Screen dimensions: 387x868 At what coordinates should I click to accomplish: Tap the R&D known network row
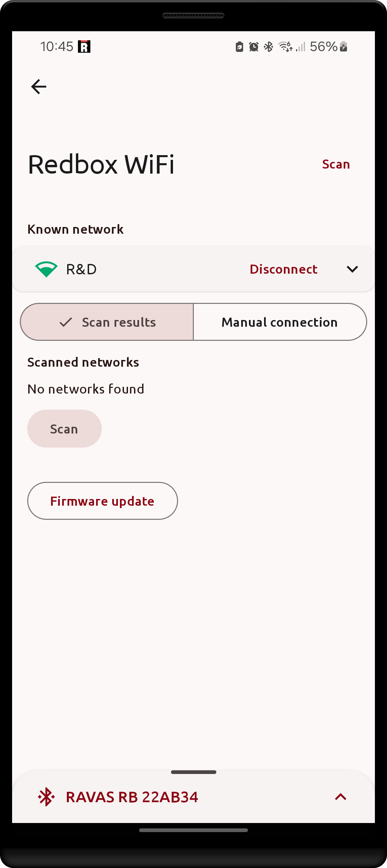pyautogui.click(x=193, y=269)
